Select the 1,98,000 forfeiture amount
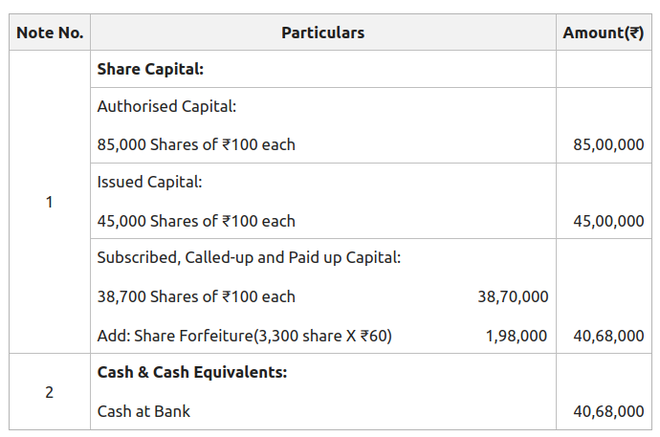The height and width of the screenshot is (437, 660). tap(516, 336)
